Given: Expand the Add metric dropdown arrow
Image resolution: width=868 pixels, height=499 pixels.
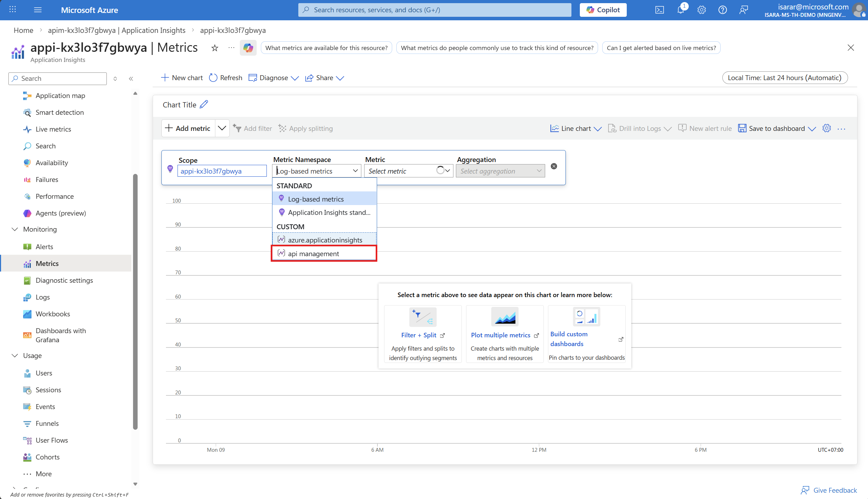Looking at the screenshot, I should coord(222,128).
